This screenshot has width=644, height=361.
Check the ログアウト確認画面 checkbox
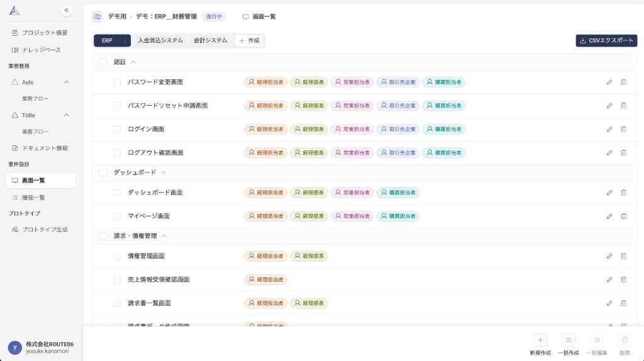pos(117,153)
